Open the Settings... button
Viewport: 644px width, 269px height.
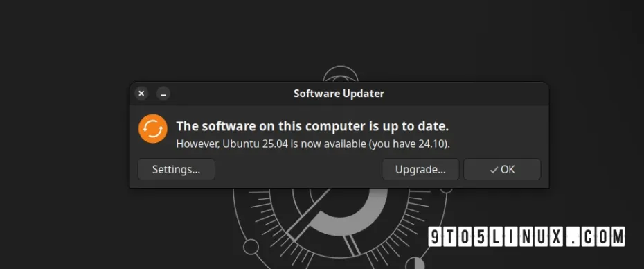click(x=176, y=169)
